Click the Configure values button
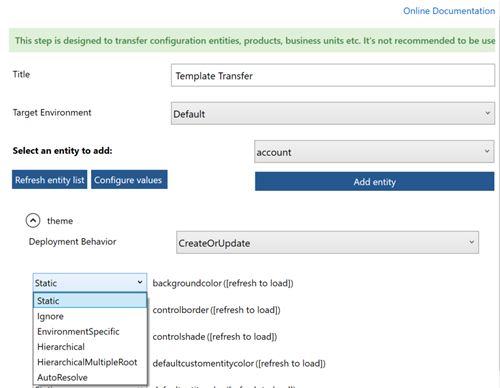 pos(129,180)
